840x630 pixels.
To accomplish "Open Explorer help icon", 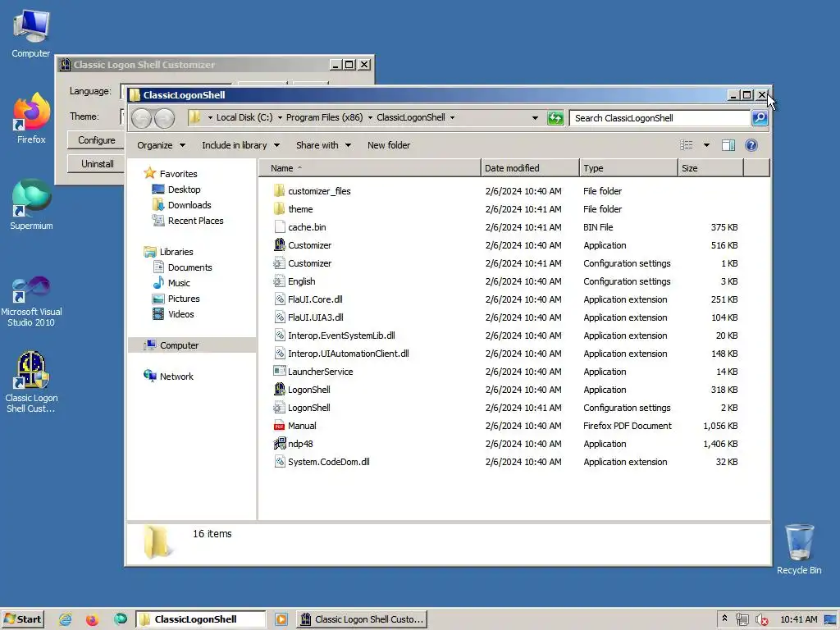I will click(751, 145).
